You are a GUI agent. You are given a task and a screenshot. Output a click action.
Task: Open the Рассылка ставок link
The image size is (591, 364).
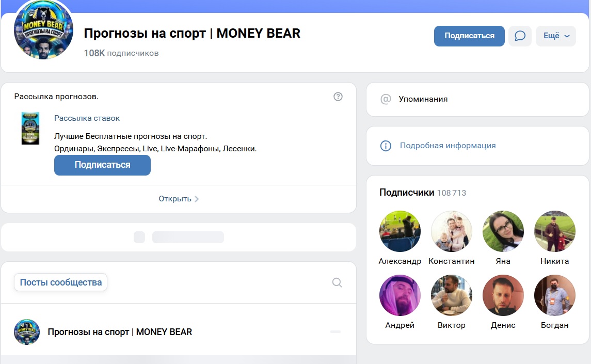(x=87, y=118)
